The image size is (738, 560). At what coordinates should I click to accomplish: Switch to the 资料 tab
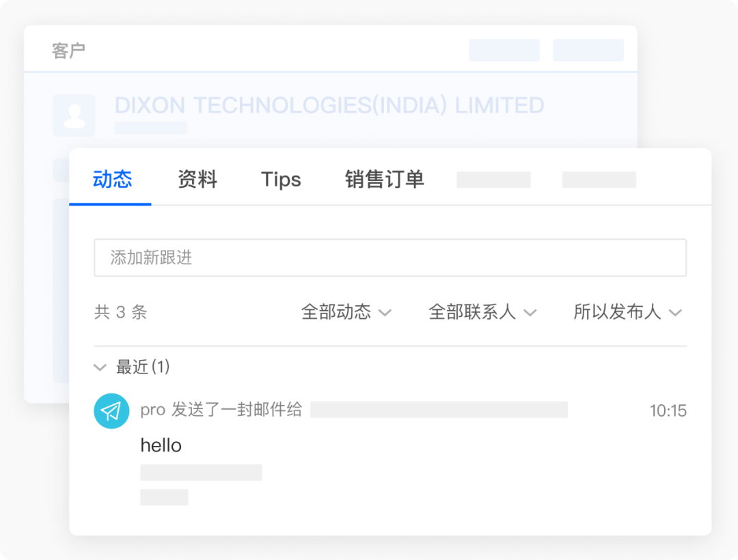click(x=197, y=180)
